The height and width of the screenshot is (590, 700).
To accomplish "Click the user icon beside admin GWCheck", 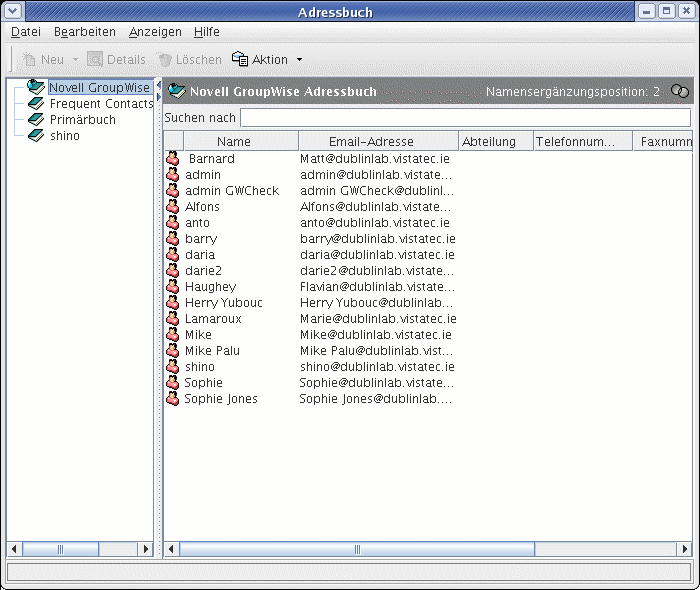I will coord(173,191).
